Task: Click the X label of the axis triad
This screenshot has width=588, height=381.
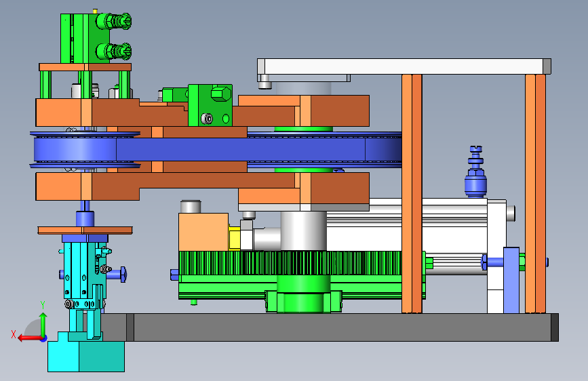Action: coord(14,334)
